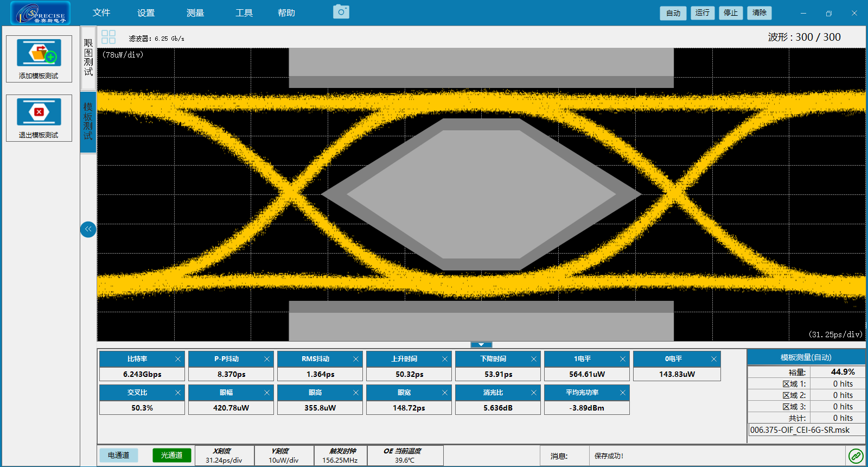
Task: Switch to the 模板测试 tab
Action: pos(88,122)
